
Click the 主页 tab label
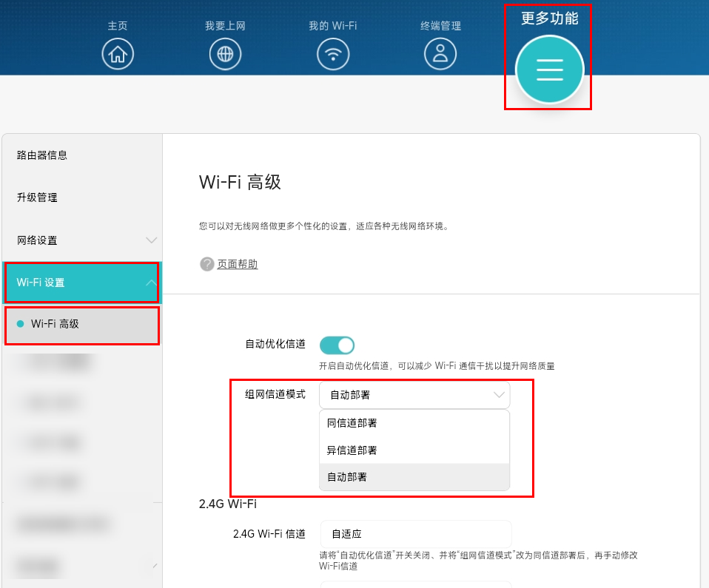click(x=118, y=26)
